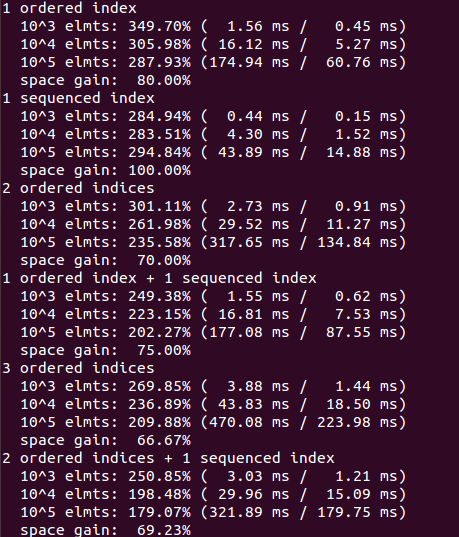Click the 'space gain: 69.23%' line

coord(106,530)
